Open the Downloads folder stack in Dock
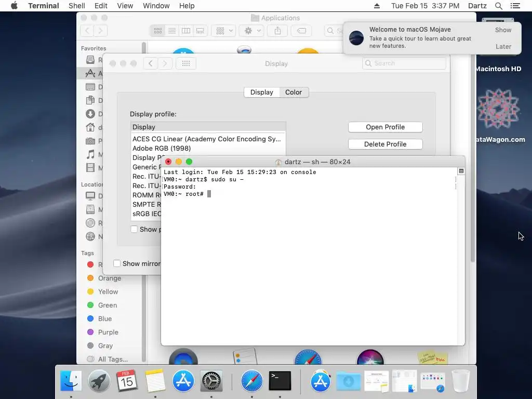The width and height of the screenshot is (532, 399). click(x=349, y=381)
